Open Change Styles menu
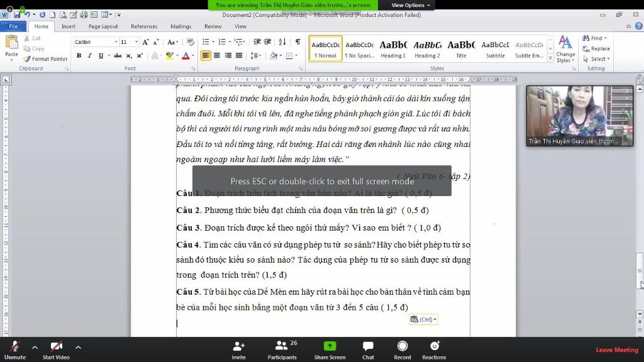Viewport: 644px width, 362px height. click(x=565, y=49)
